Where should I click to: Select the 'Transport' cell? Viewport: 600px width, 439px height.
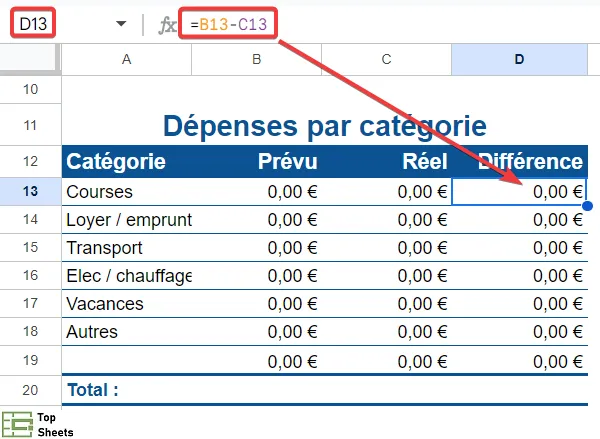point(127,248)
